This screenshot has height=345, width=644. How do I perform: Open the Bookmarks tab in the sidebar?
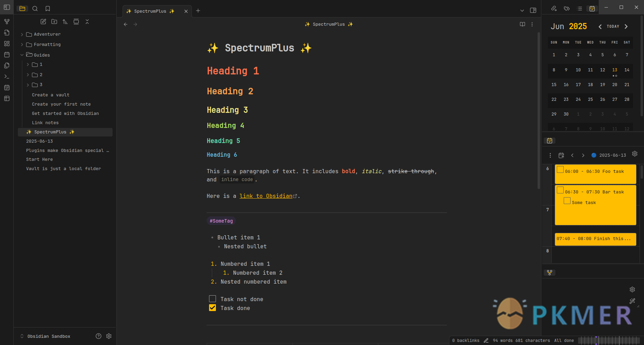pyautogui.click(x=48, y=9)
